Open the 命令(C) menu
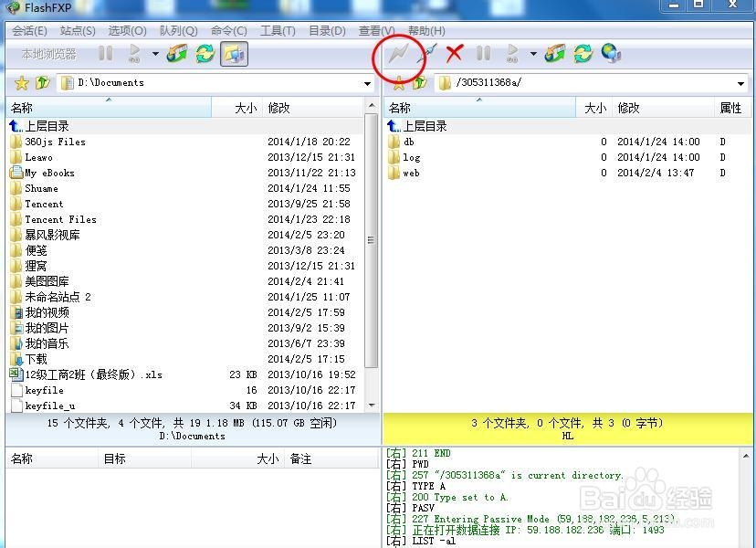 click(x=229, y=31)
